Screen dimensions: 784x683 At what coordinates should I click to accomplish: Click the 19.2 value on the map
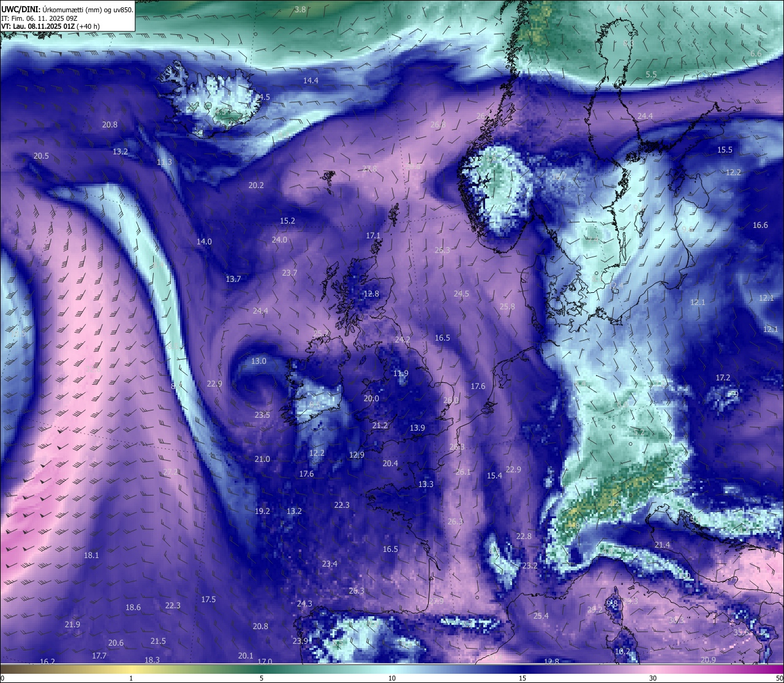[x=262, y=511]
